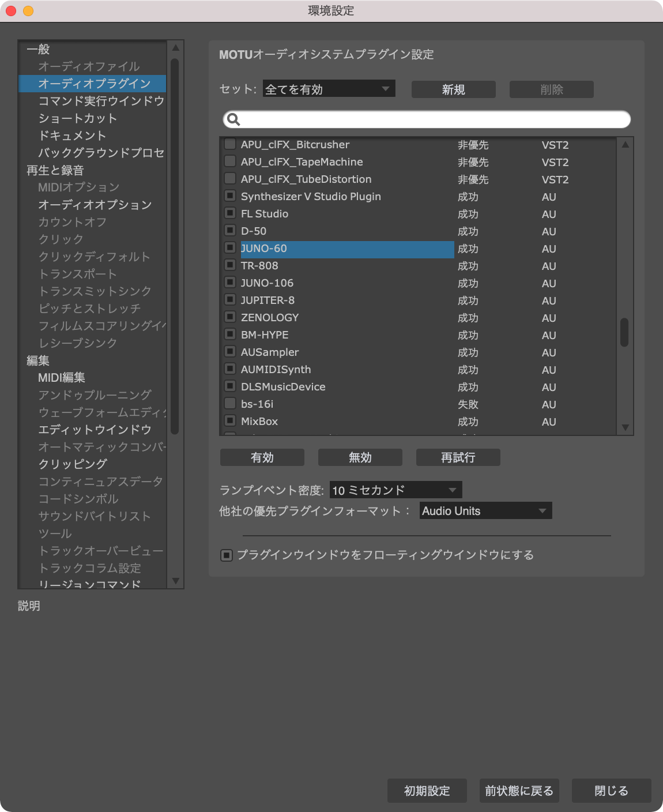This screenshot has height=812, width=663.
Task: Open the セット dropdown showing 全てを有効
Action: point(329,89)
